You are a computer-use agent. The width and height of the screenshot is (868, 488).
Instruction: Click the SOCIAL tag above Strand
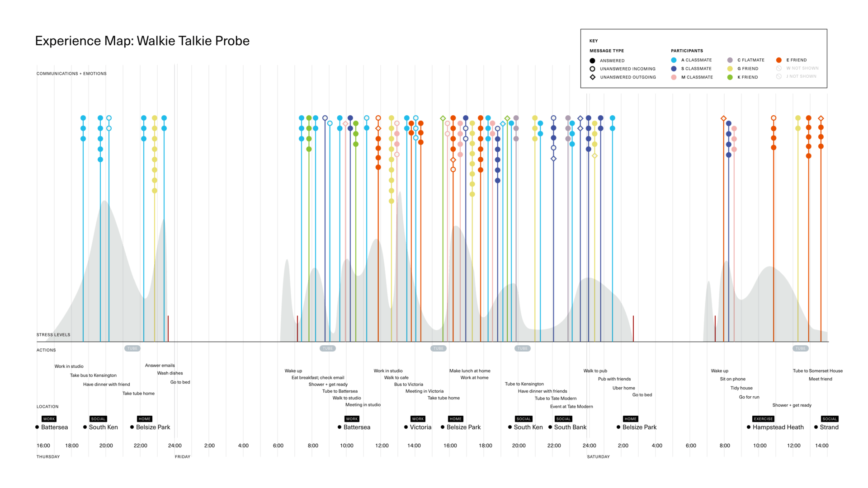[x=830, y=419]
